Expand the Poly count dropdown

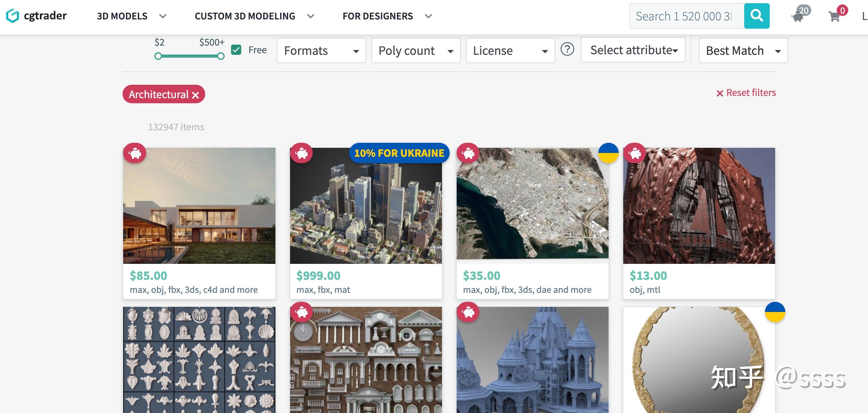click(415, 50)
